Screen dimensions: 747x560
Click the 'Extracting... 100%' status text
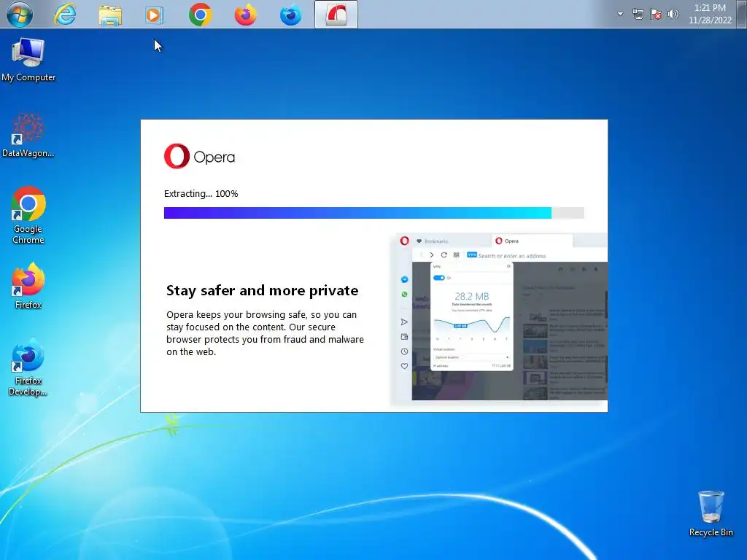(x=201, y=194)
